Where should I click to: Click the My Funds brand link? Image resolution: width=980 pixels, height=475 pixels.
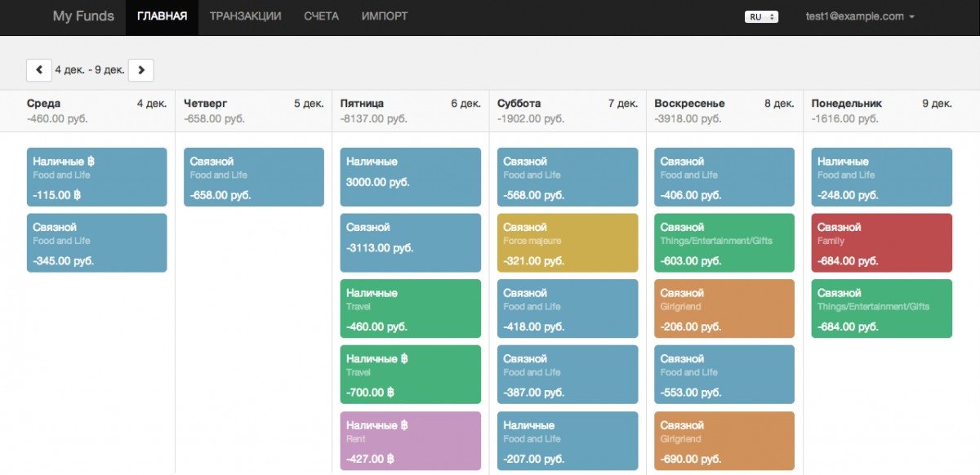click(x=83, y=16)
